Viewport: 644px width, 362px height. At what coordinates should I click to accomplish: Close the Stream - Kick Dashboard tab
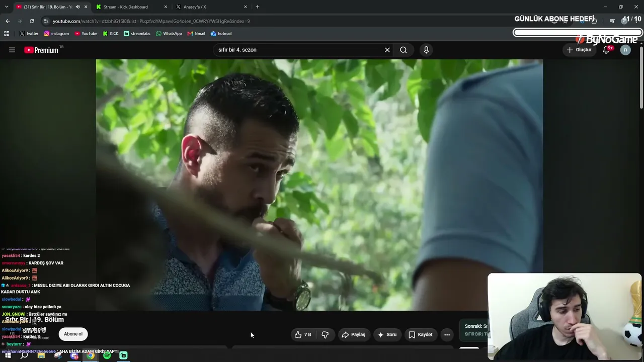click(166, 7)
